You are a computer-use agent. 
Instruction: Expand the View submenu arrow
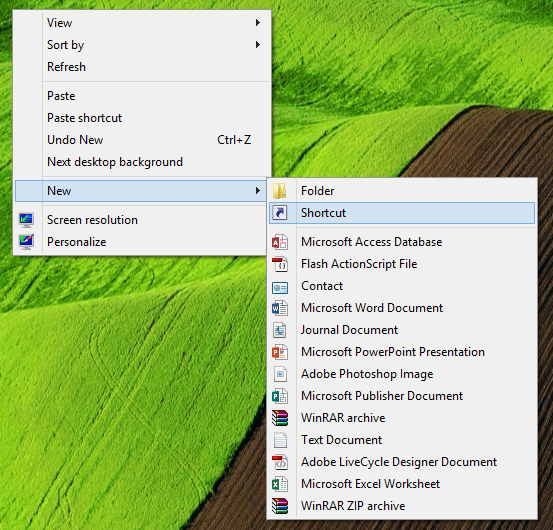[x=258, y=23]
